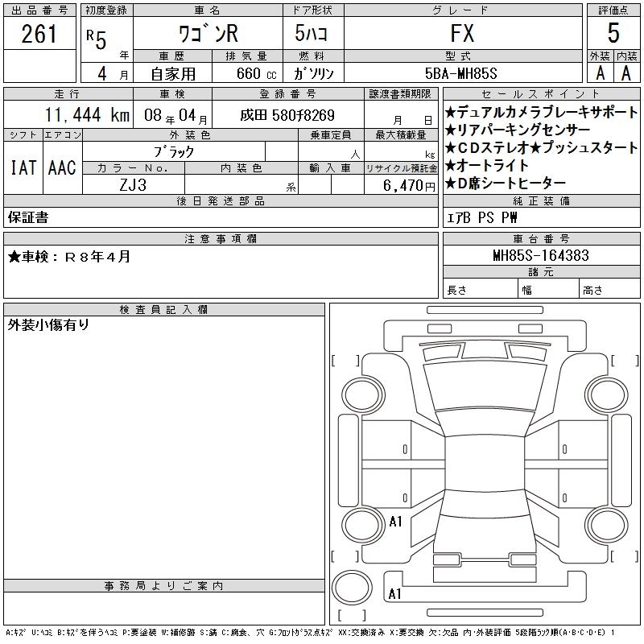Click the displacement value 660 cc

[256, 73]
